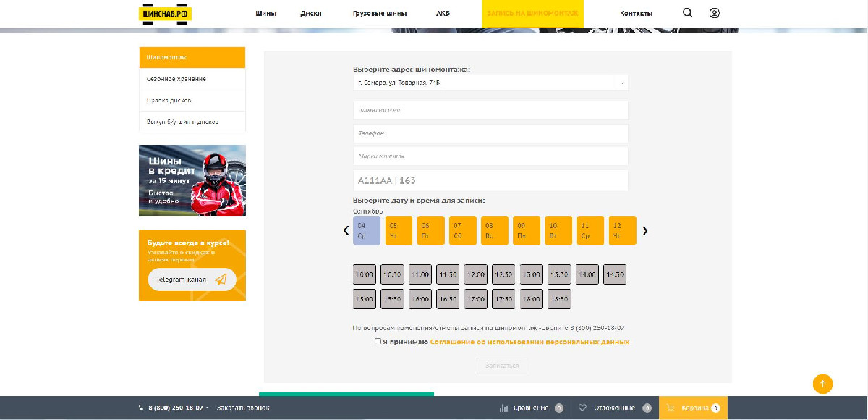This screenshot has width=868, height=420.
Task: Open the Шины в кредит banner
Action: coord(192,180)
